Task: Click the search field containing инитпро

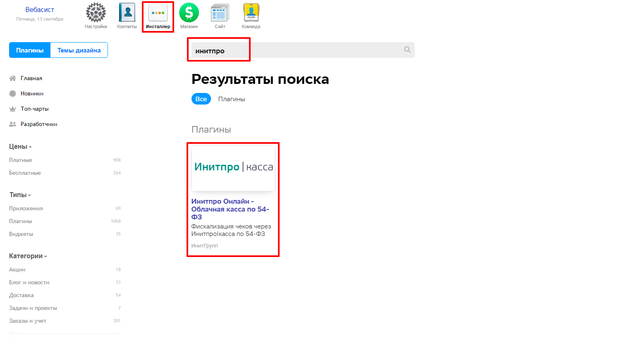Action: [x=303, y=50]
